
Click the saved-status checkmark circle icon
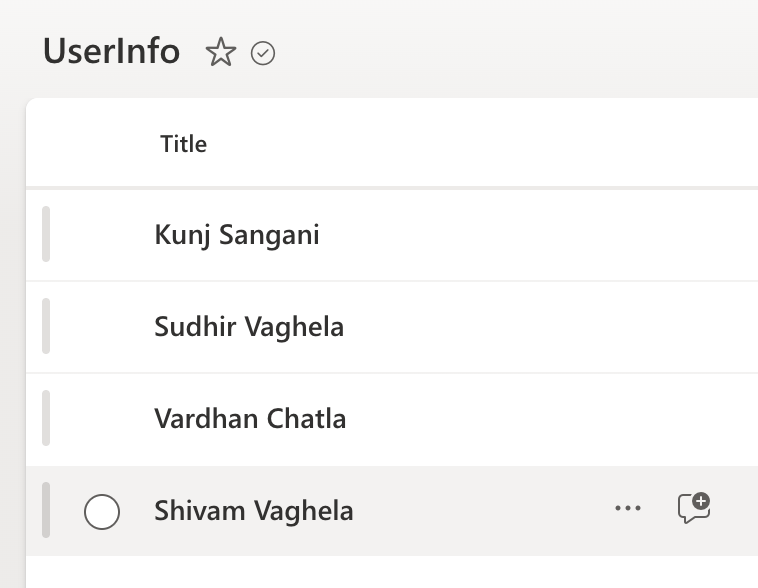pos(263,53)
